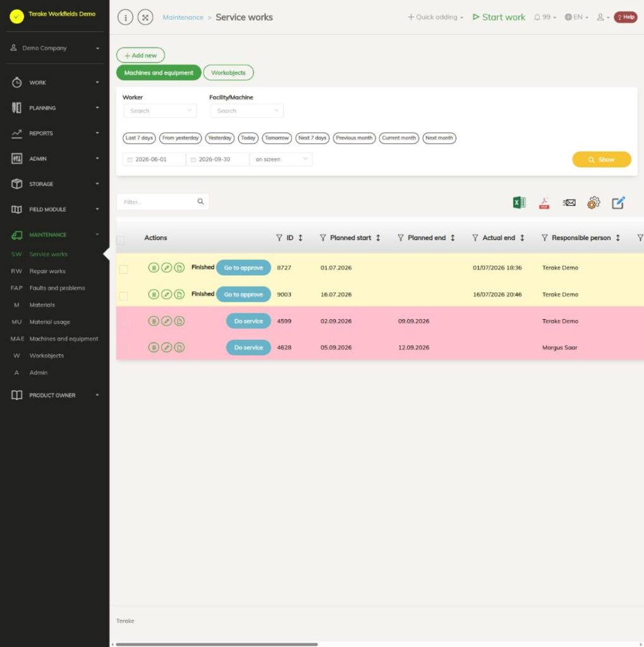Click horizontal scrollbar at bottom
The image size is (644, 647).
(x=217, y=644)
